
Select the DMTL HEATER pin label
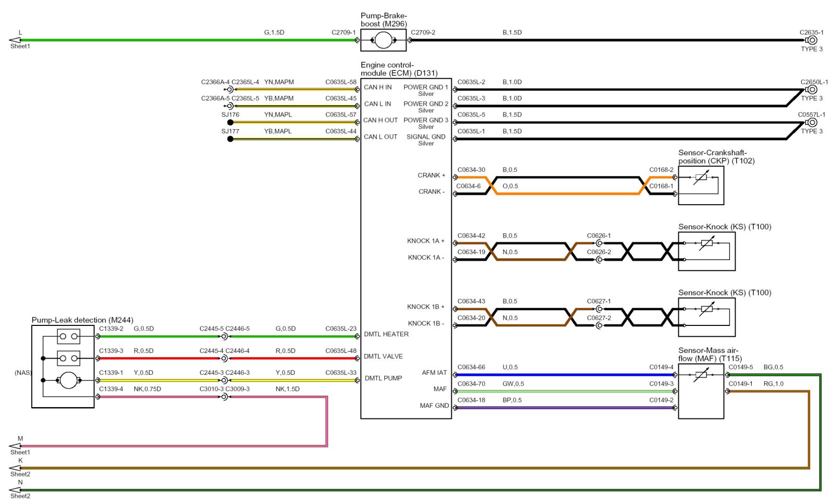[386, 334]
